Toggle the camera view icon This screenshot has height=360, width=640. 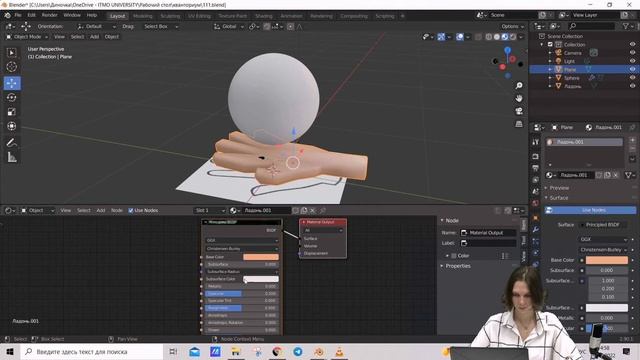pyautogui.click(x=519, y=111)
